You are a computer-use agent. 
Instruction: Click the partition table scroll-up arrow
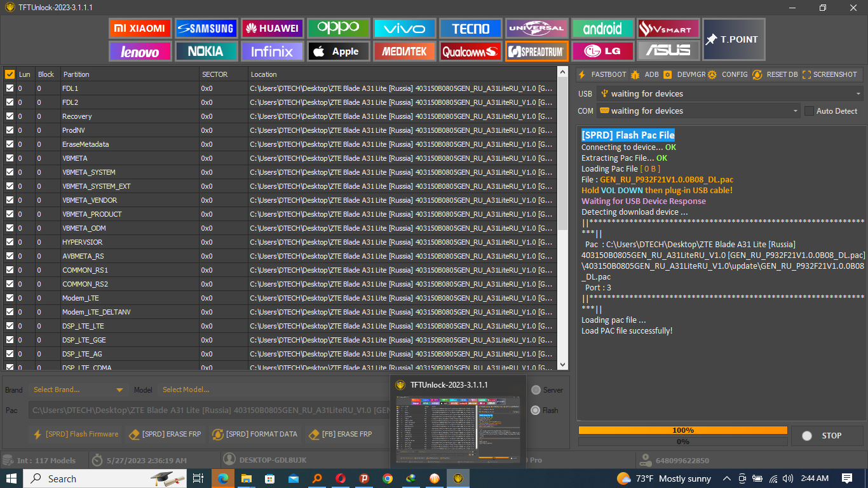pos(562,73)
